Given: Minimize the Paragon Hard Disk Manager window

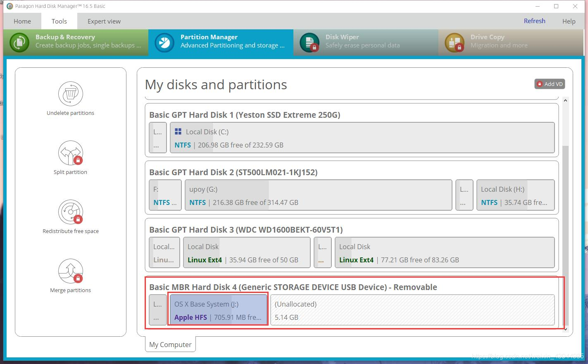Looking at the screenshot, I should (538, 6).
